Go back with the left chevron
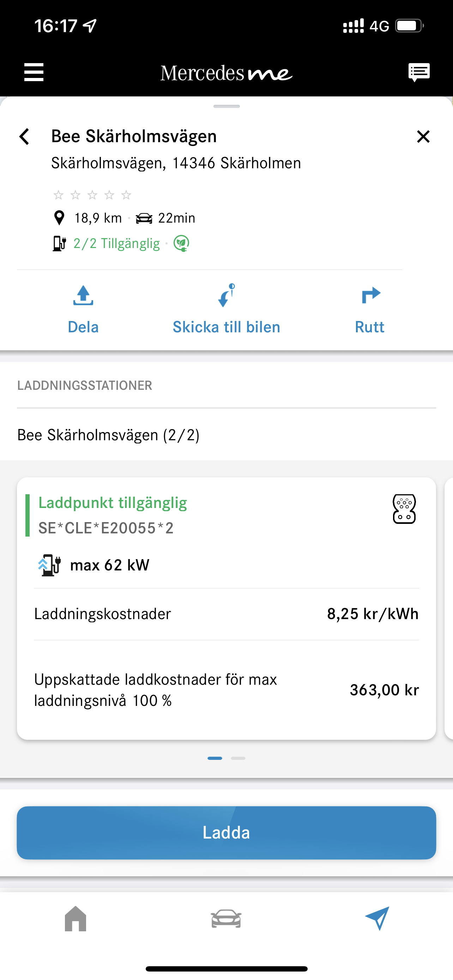This screenshot has width=453, height=980. pos(24,137)
